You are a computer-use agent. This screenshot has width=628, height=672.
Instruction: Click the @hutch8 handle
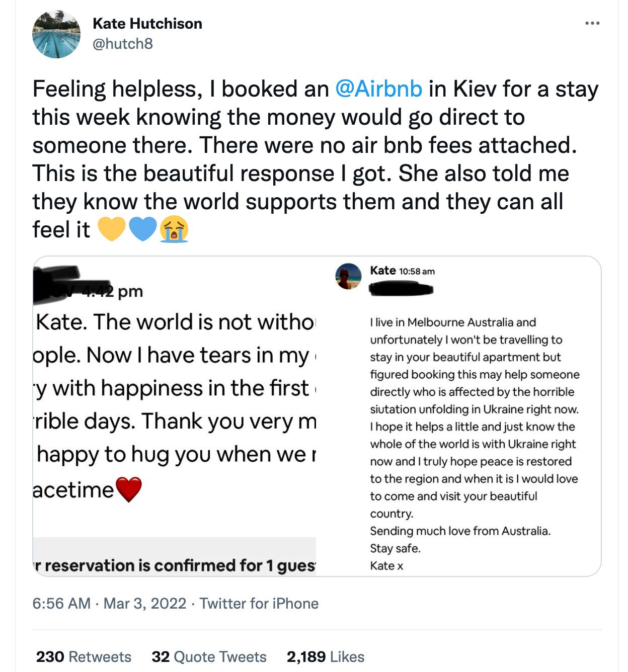point(123,44)
